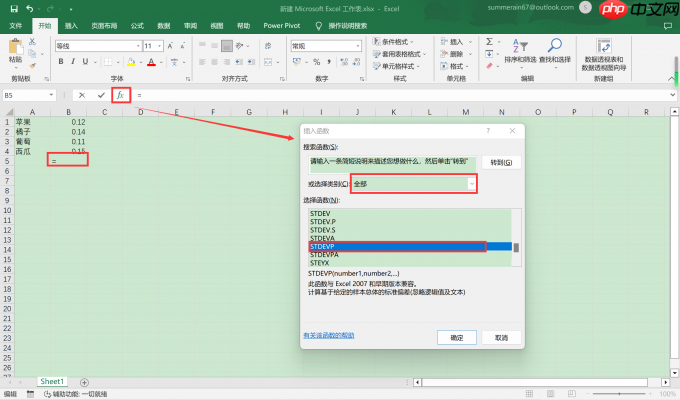Switch to the Insert (插入) ribbon tab
680x400 pixels.
71,26
